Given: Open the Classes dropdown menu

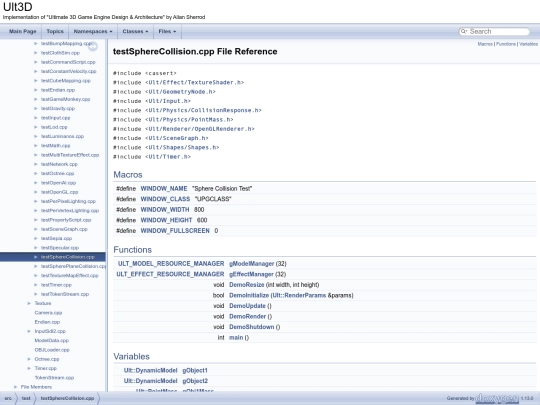Looking at the screenshot, I should 135,31.
